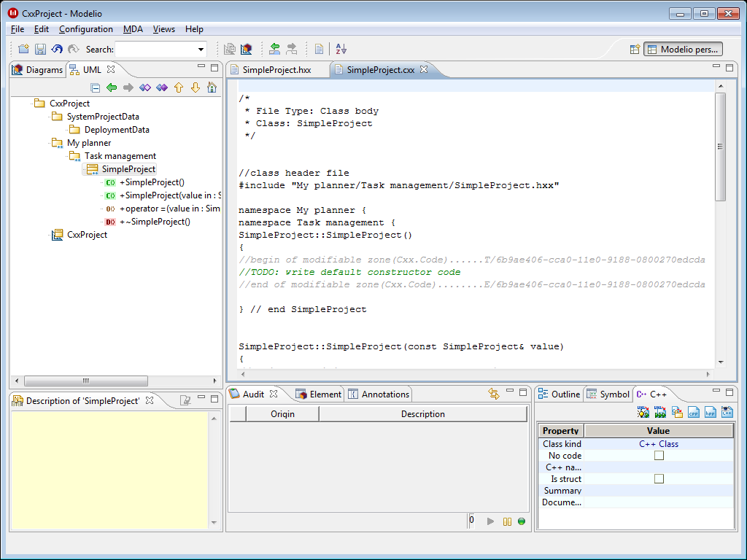Select the SimpleProject class in the tree

click(128, 169)
